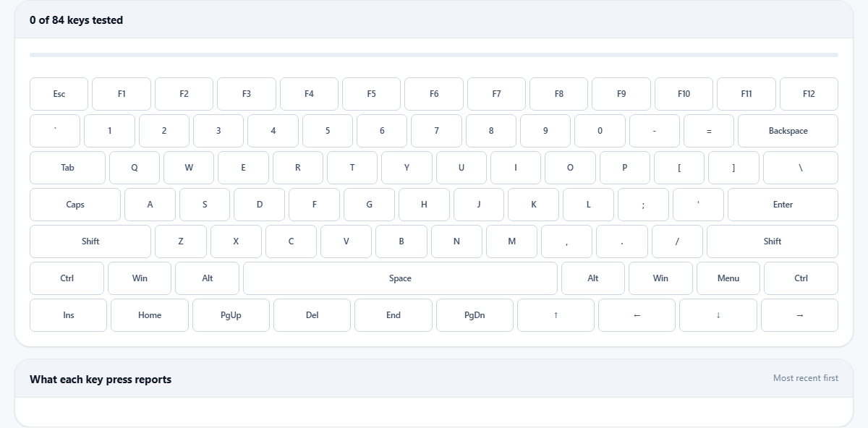Click the Ins key
Viewport: 868px width, 428px height.
[x=68, y=315]
